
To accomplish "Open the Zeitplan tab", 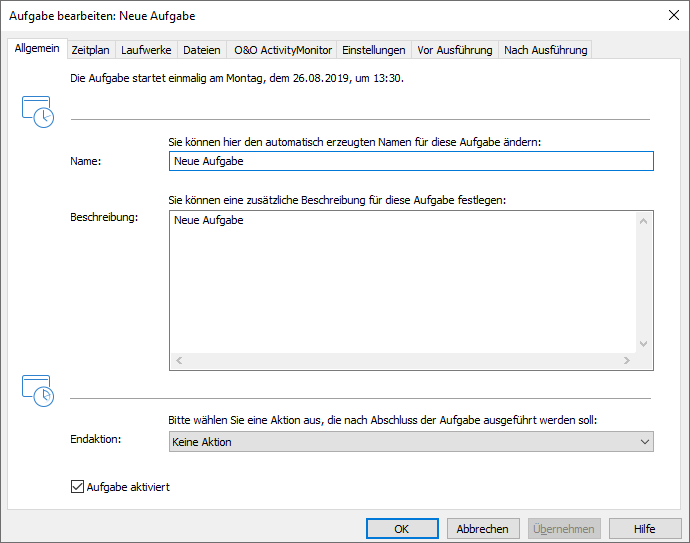I will [x=91, y=50].
